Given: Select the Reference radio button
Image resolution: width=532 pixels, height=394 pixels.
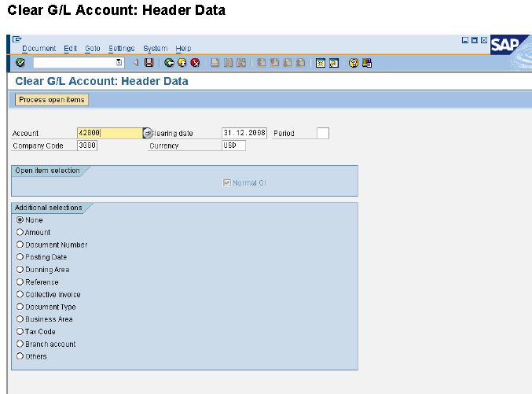Looking at the screenshot, I should pos(20,282).
